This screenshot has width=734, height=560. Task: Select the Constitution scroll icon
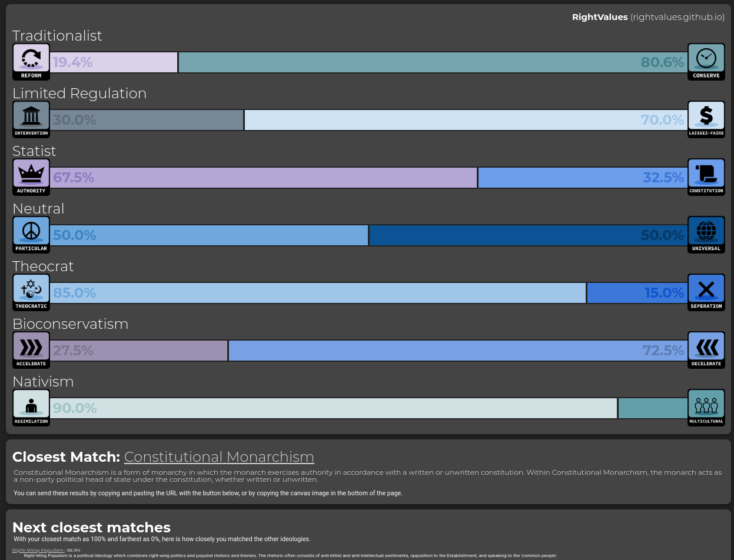coord(706,174)
